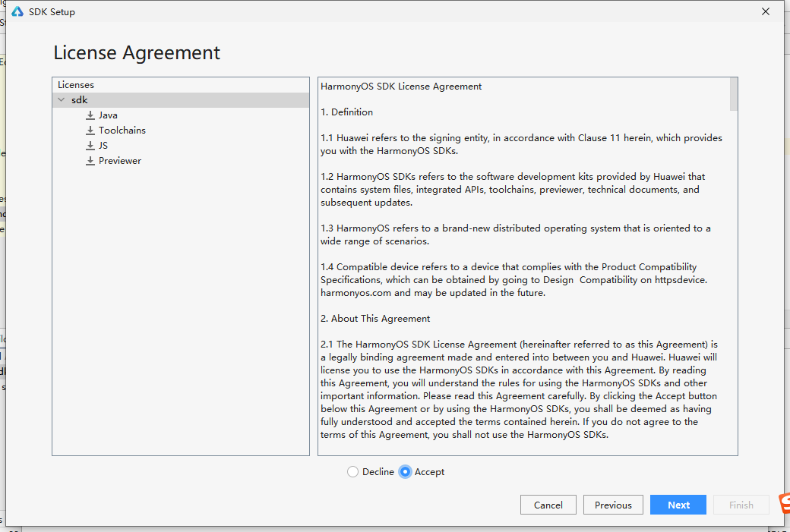
Task: Click the Java download icon
Action: [x=90, y=115]
